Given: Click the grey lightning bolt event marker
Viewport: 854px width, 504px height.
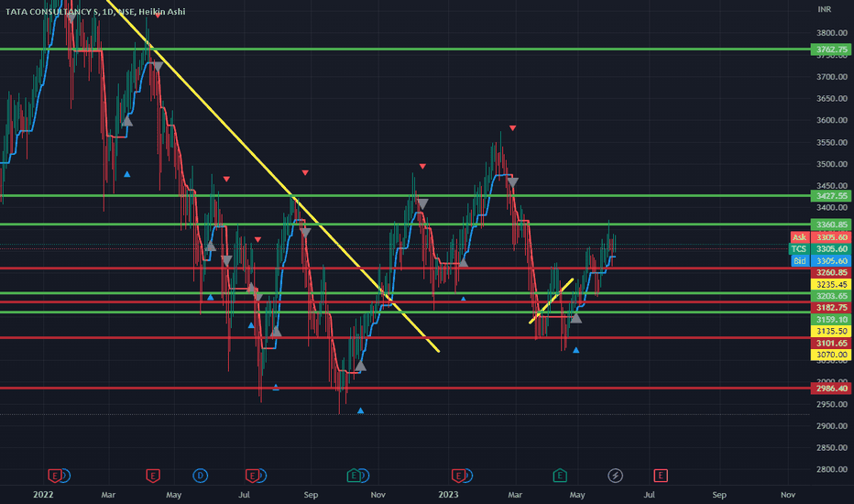Looking at the screenshot, I should point(615,476).
